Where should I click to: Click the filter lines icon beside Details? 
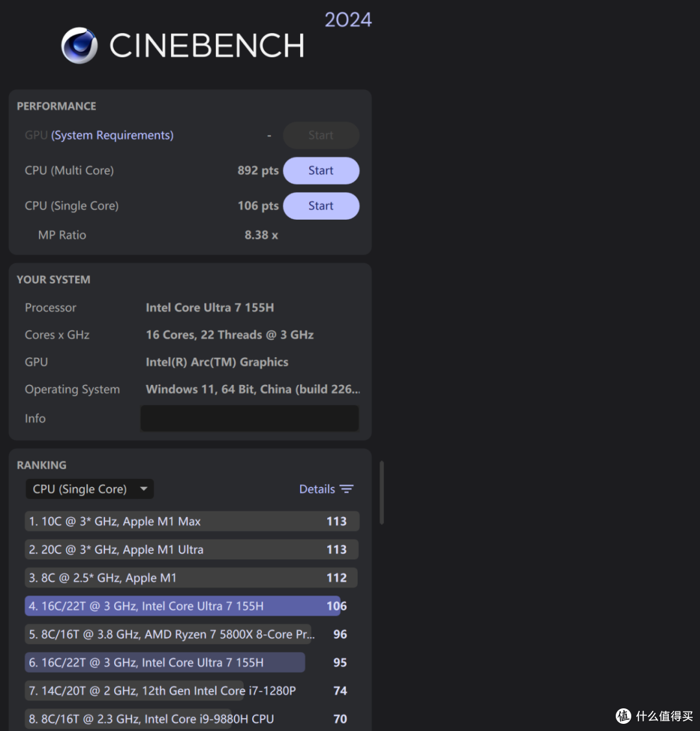[x=347, y=489]
